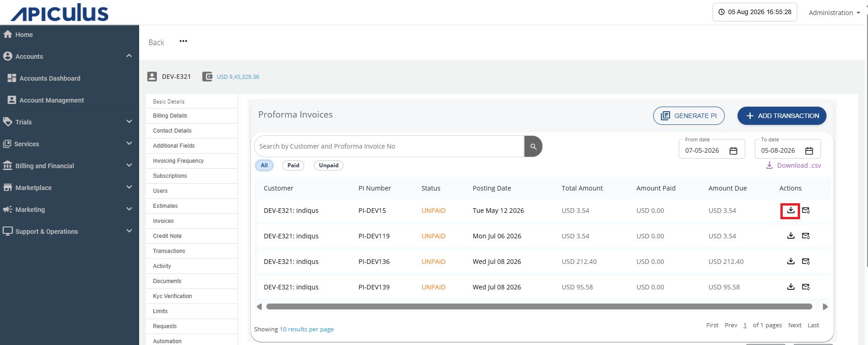Open the To date calendar icon
868x345 pixels.
809,151
